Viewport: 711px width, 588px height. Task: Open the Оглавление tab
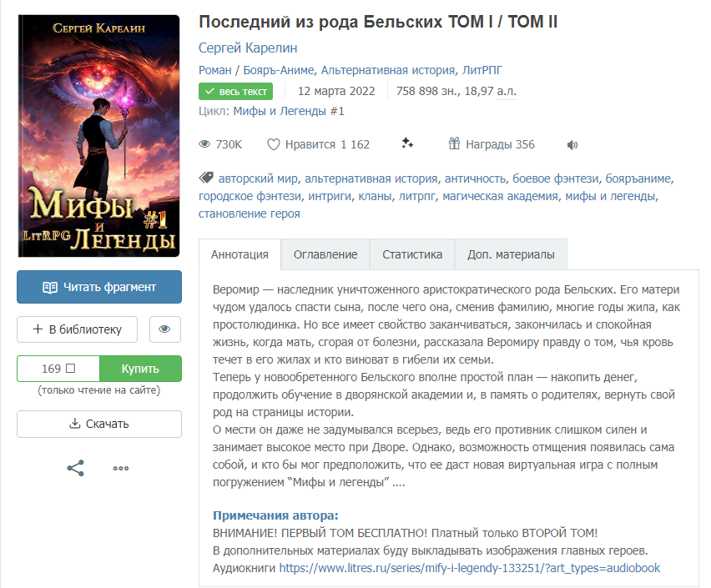point(325,254)
